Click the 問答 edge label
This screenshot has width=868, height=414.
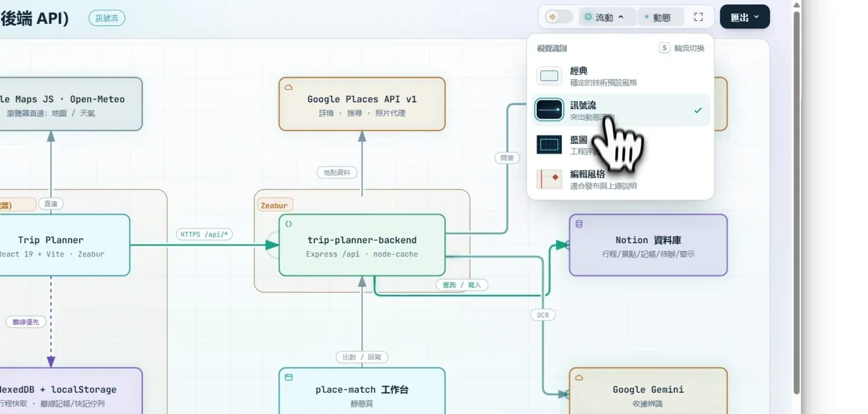click(507, 158)
